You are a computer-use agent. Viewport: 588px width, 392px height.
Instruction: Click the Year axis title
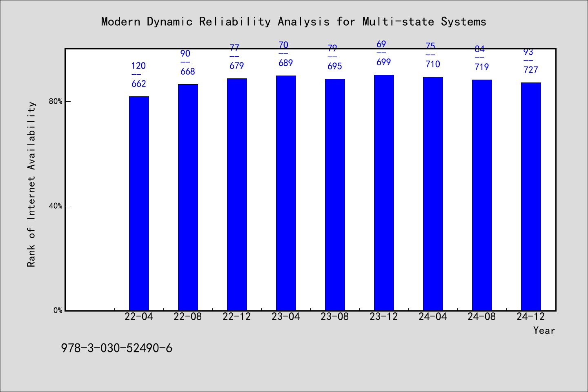(544, 330)
